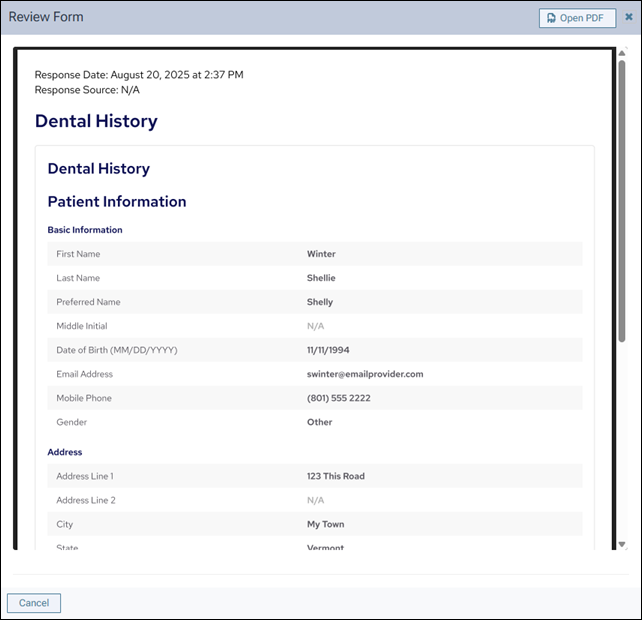Select the First Name value Winter
Screen dimensions: 642x620
click(x=321, y=254)
